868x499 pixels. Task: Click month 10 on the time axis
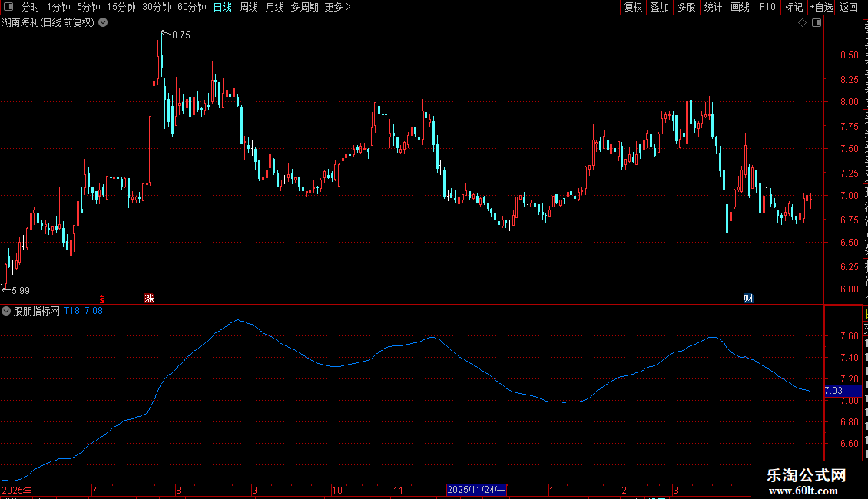click(336, 490)
